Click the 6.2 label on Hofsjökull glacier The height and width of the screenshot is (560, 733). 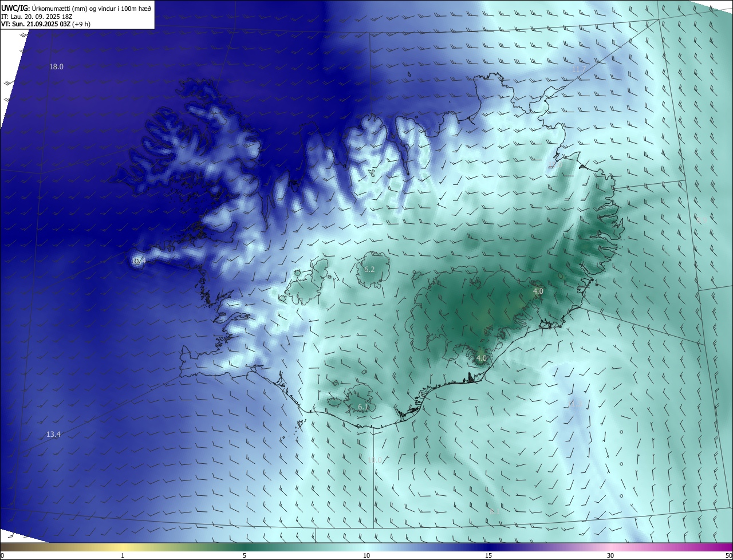[369, 269]
